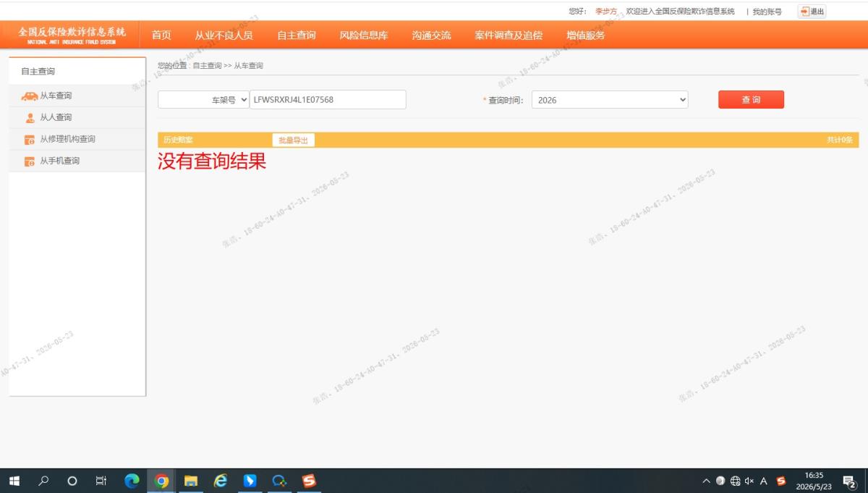Toggle input language indicator A
Screen dimensions: 868x493
point(764,481)
